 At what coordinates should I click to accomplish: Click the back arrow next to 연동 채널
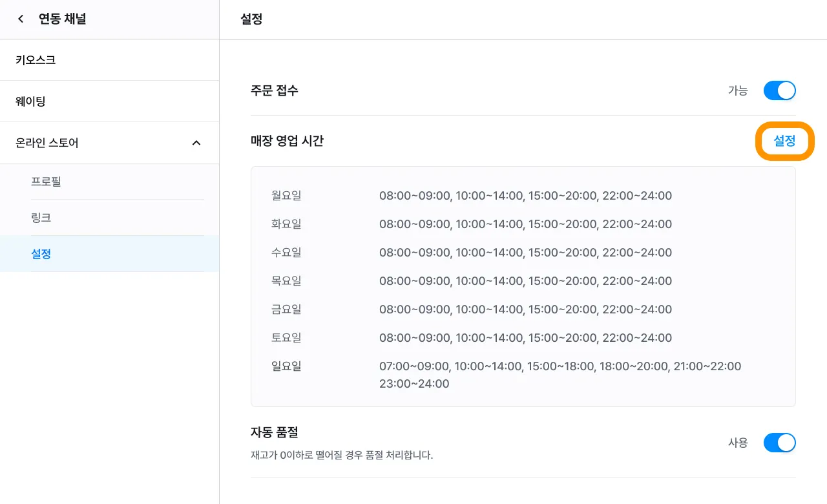click(x=21, y=19)
